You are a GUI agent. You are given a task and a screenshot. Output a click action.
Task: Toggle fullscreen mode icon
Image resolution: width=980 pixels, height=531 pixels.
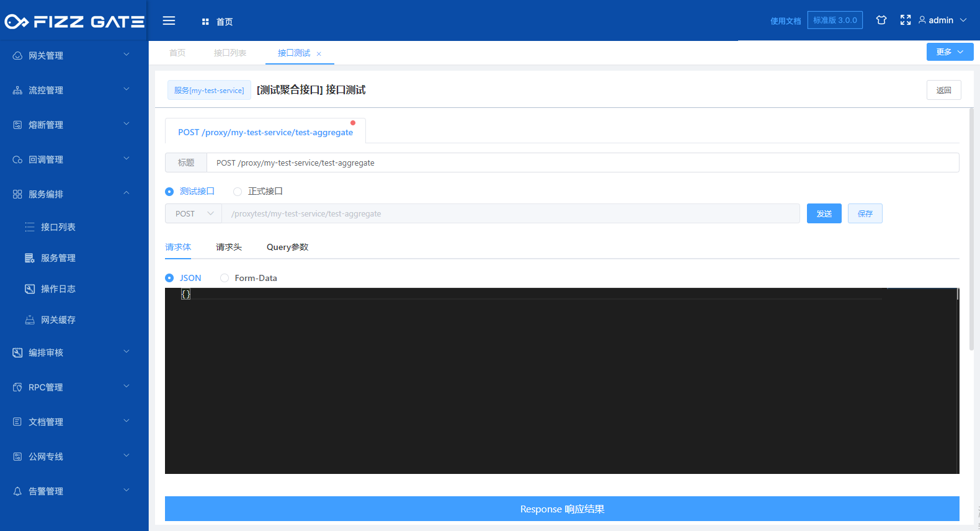click(x=906, y=20)
